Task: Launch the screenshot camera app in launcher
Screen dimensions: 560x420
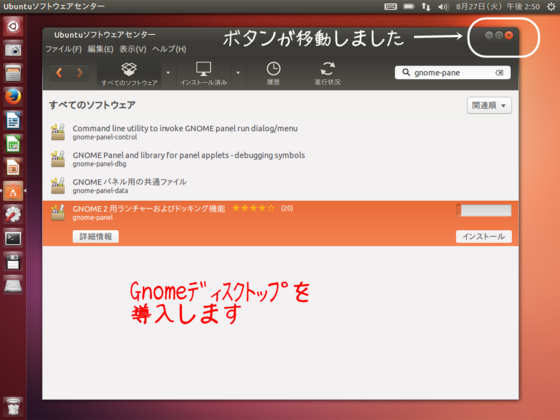Action: [x=13, y=49]
